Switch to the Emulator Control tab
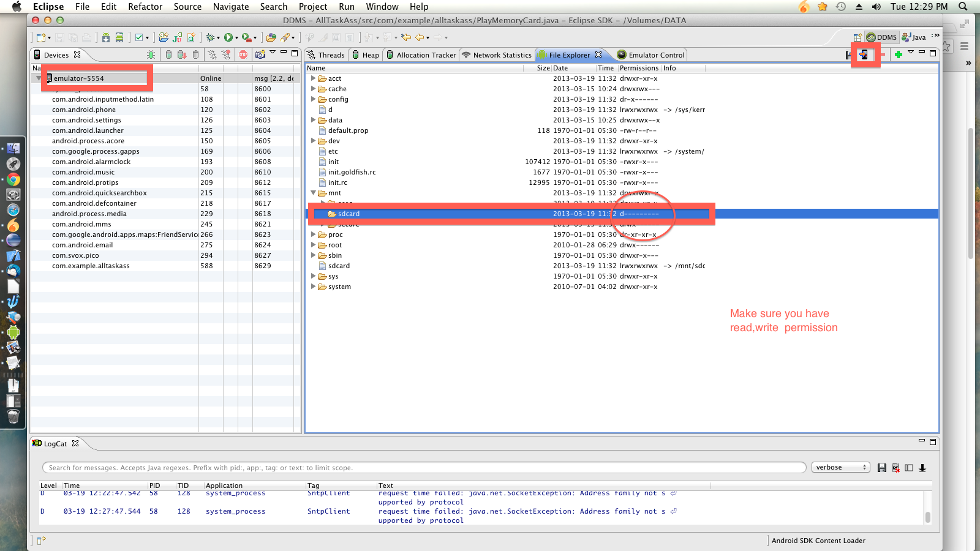The image size is (980, 551). point(650,55)
